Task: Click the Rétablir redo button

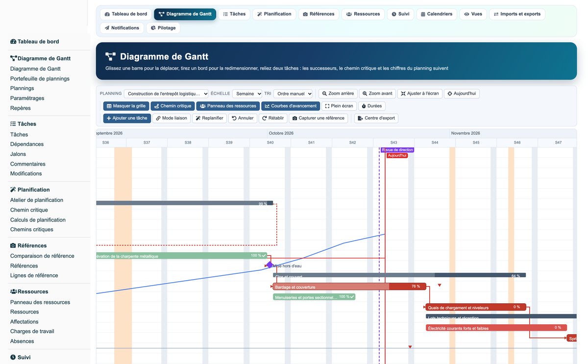Action: pos(273,118)
